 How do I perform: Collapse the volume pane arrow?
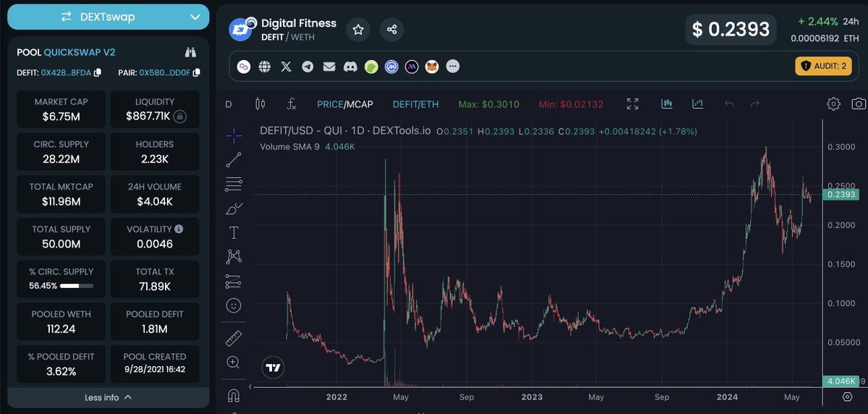click(250, 386)
